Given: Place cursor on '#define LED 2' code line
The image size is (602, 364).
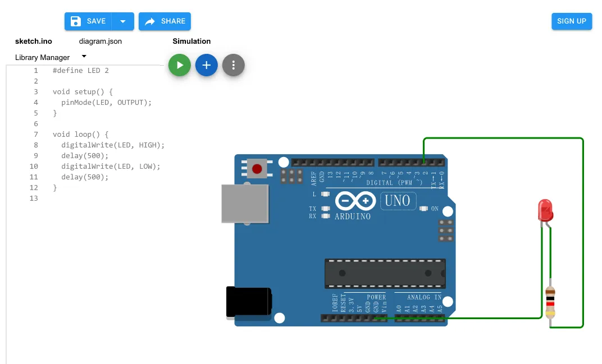Looking at the screenshot, I should (81, 71).
